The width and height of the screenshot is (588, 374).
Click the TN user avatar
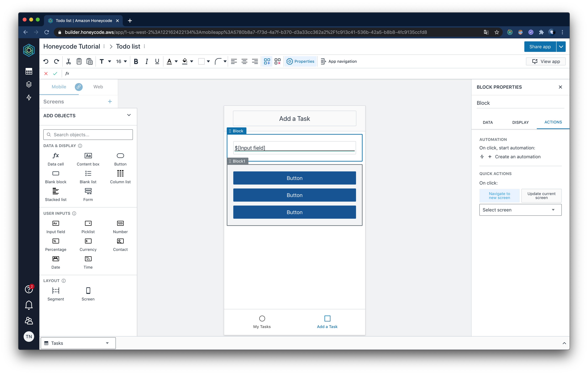click(29, 336)
